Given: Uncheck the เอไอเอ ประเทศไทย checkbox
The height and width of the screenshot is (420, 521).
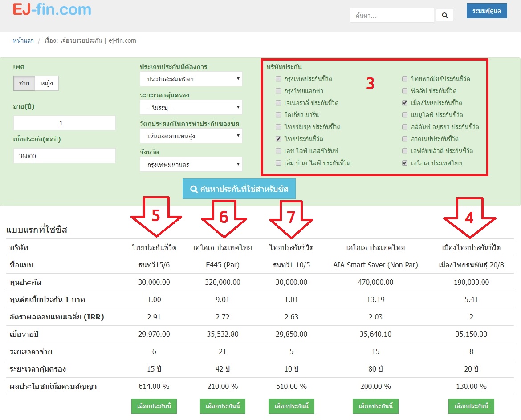Looking at the screenshot, I should click(x=405, y=163).
